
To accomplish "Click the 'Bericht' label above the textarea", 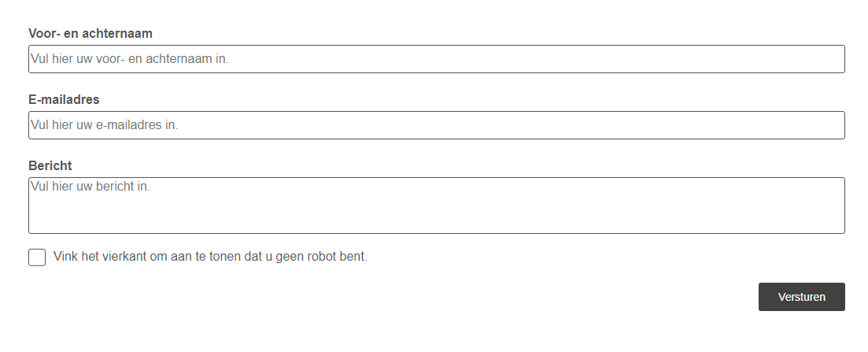I will coord(50,165).
